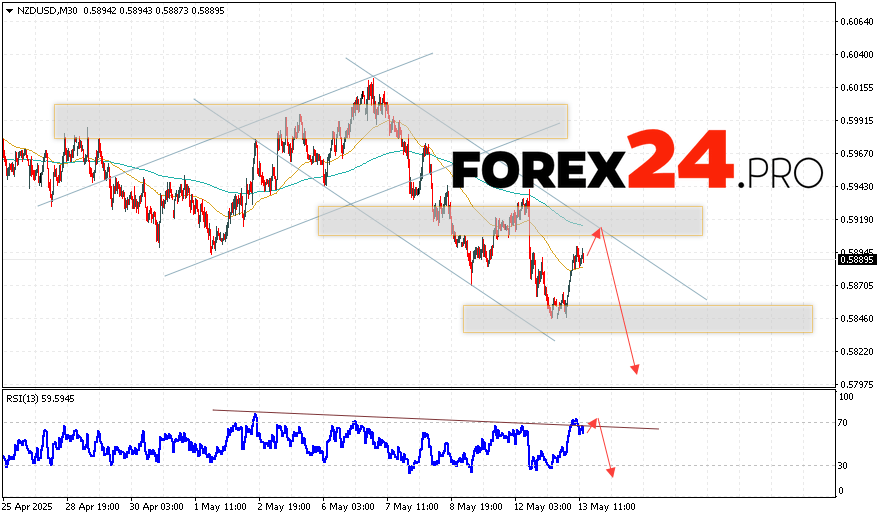Screen dimensions: 881x518
Task: Select the upper gray resistance zone rectangle
Action: pos(310,121)
